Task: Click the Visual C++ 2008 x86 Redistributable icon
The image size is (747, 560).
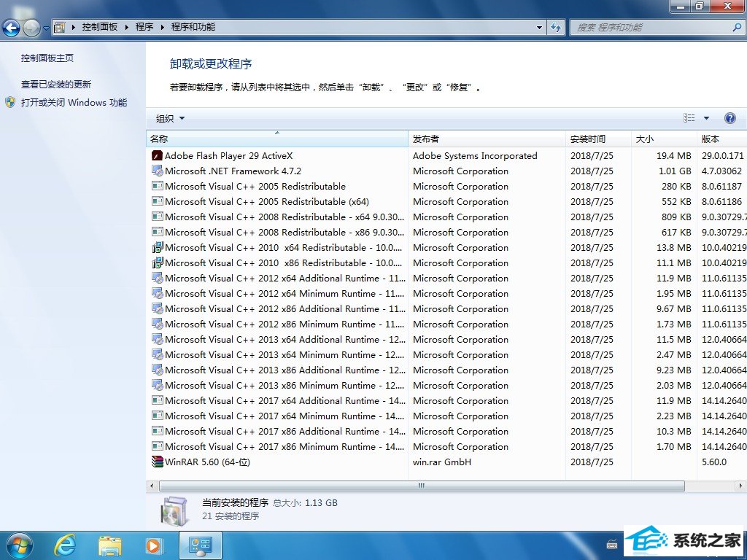Action: (158, 232)
